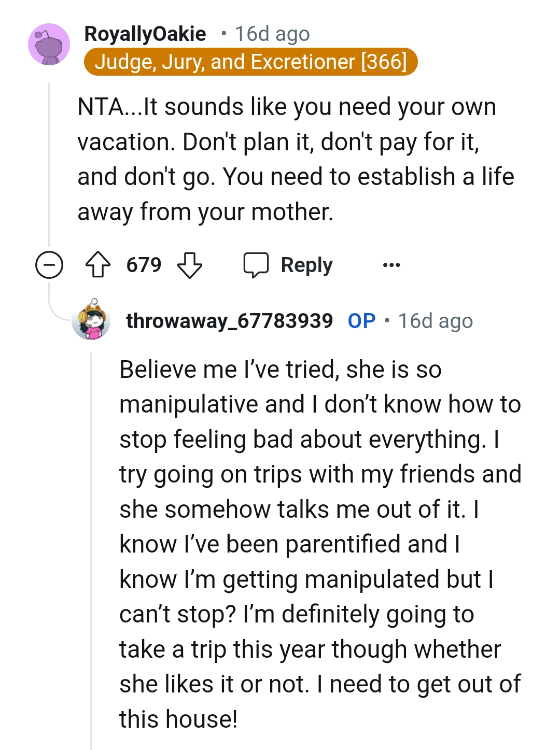Select the OP badge next to throwaway_67783939
560x750 pixels.
click(x=362, y=320)
